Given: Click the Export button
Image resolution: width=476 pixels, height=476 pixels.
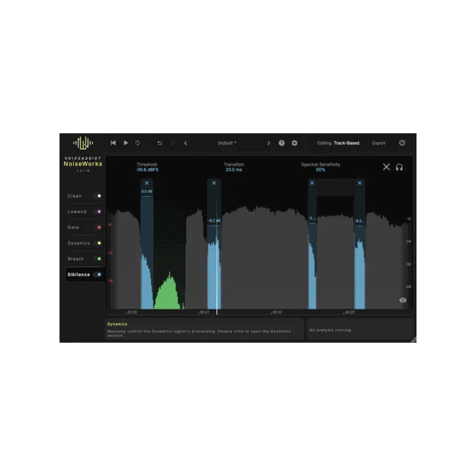Looking at the screenshot, I should point(379,143).
